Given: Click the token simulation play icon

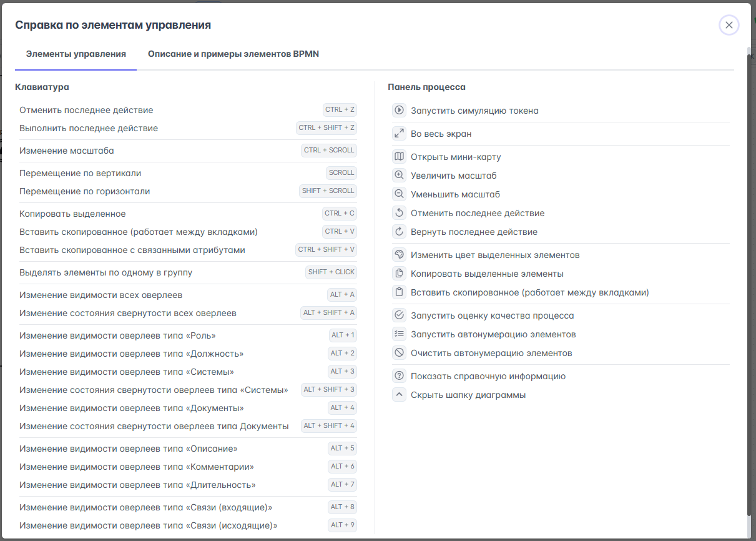Looking at the screenshot, I should coord(399,111).
